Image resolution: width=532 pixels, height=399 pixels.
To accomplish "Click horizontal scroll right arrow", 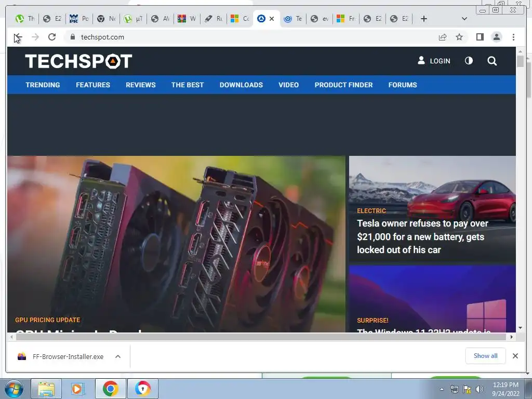I will tap(512, 337).
